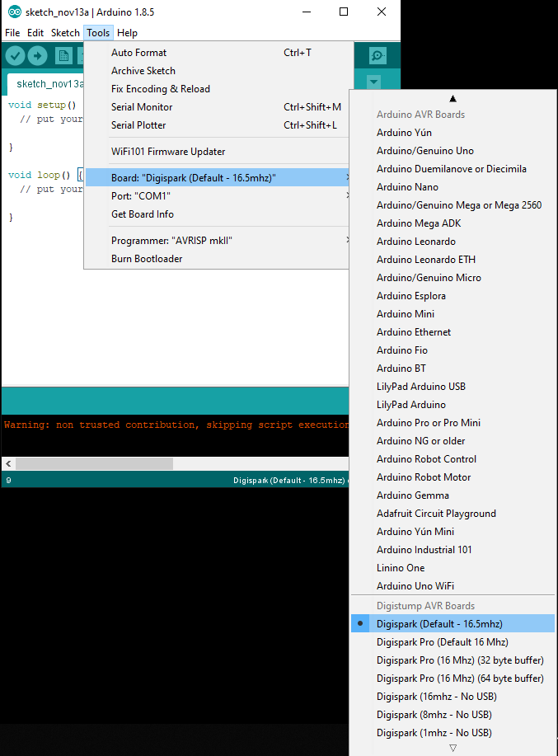Select Linino One board
Screen dimensions: 558x756
453,568
